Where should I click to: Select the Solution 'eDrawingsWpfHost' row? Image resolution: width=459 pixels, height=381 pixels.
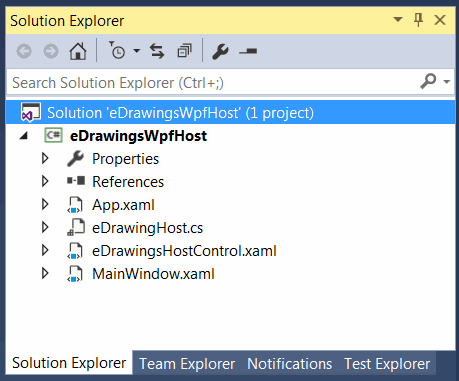tap(230, 112)
